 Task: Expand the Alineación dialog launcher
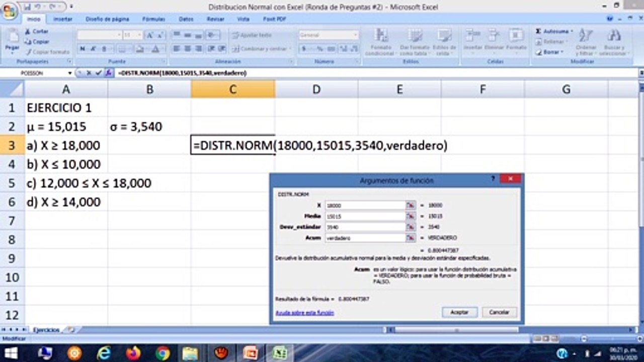(x=291, y=61)
